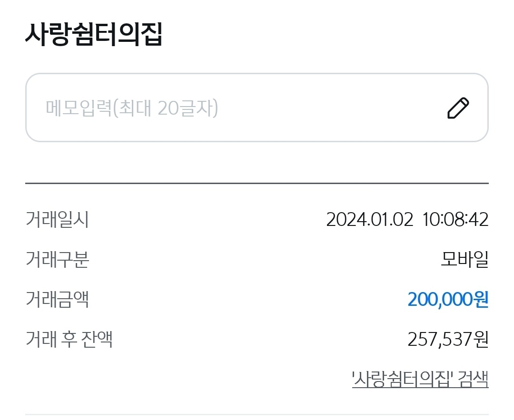Click the pencil edit memo icon
Viewport: 514px width, 420px height.
pyautogui.click(x=458, y=108)
